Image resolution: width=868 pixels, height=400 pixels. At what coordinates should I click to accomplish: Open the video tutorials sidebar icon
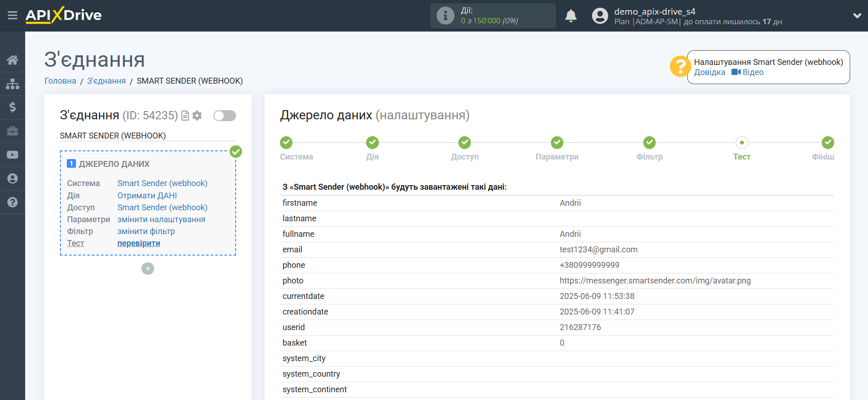click(12, 155)
